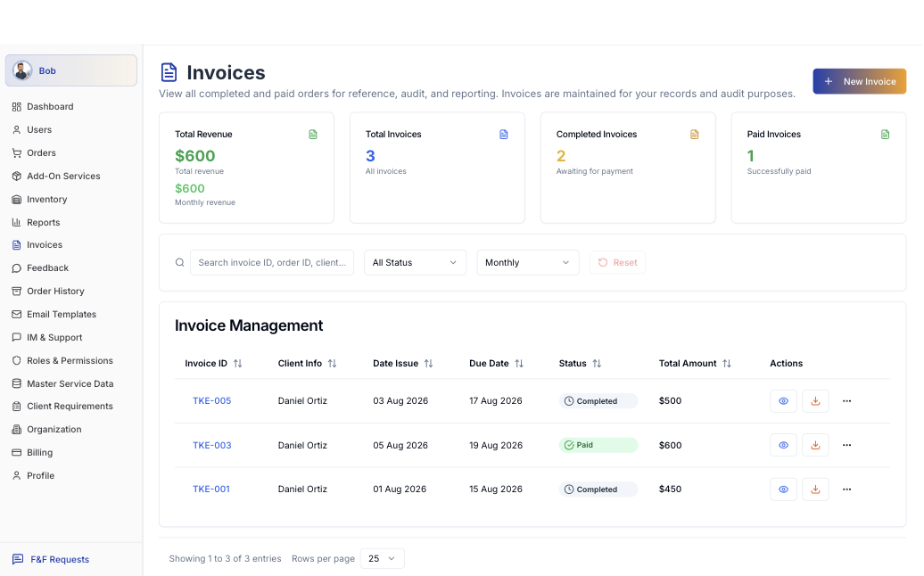Viewport: 924px width, 576px height.
Task: Click the search magnifier icon
Action: [180, 263]
